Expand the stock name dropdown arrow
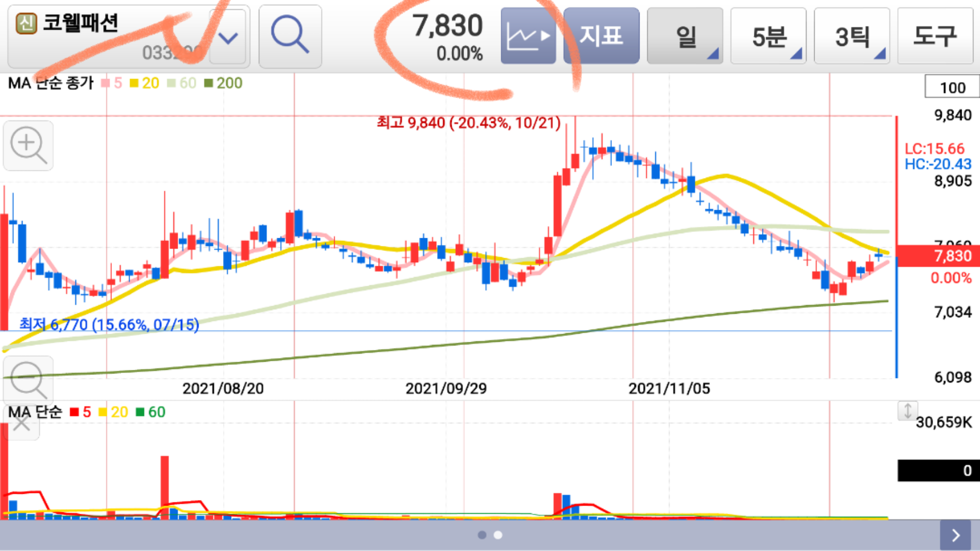Image resolution: width=980 pixels, height=551 pixels. (228, 37)
